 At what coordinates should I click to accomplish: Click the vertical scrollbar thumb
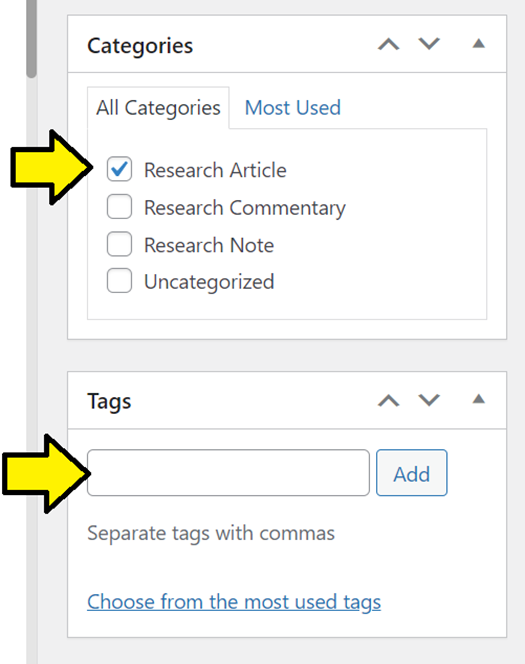(x=31, y=38)
